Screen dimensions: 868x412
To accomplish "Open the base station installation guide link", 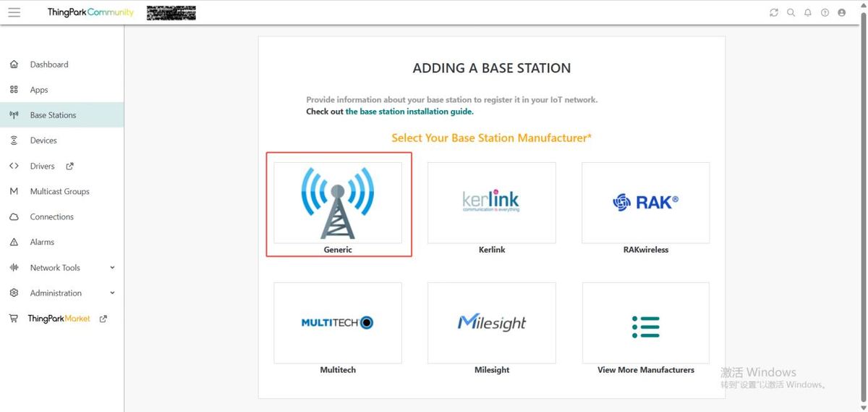I will [409, 112].
